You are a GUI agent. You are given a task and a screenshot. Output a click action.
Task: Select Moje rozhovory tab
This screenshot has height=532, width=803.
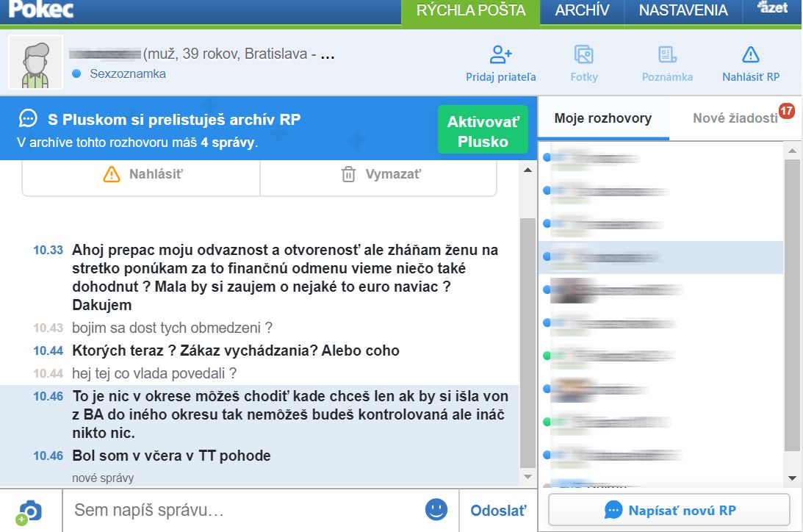pyautogui.click(x=602, y=118)
